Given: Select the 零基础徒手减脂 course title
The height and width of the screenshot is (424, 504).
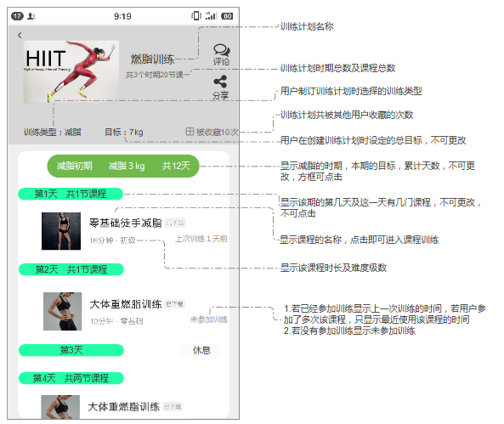Looking at the screenshot, I should point(125,223).
